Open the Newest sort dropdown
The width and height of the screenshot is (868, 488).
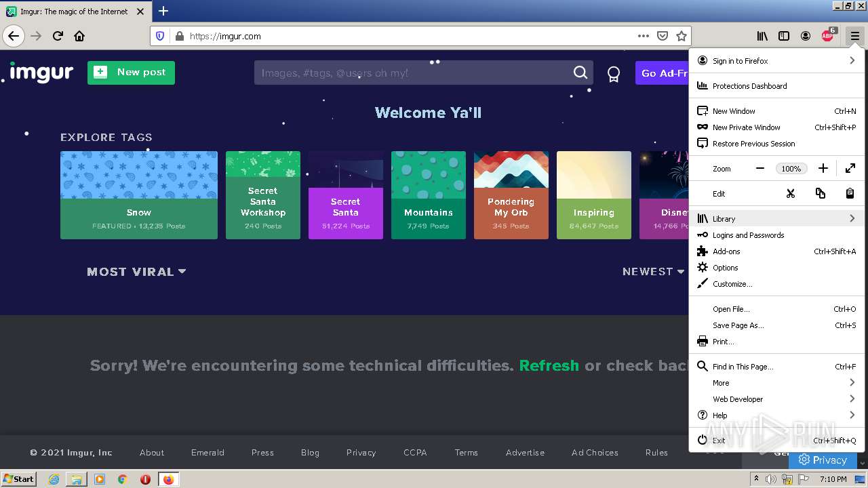(653, 271)
